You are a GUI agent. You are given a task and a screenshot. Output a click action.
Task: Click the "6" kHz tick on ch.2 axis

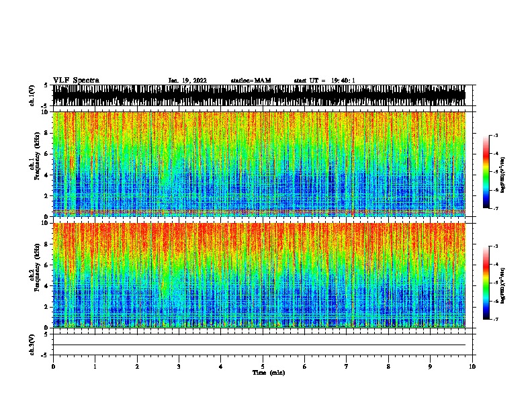click(47, 265)
